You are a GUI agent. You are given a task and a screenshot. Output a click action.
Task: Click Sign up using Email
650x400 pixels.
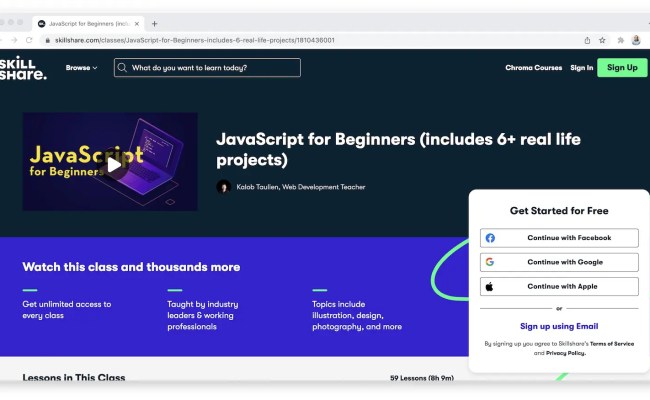tap(559, 326)
